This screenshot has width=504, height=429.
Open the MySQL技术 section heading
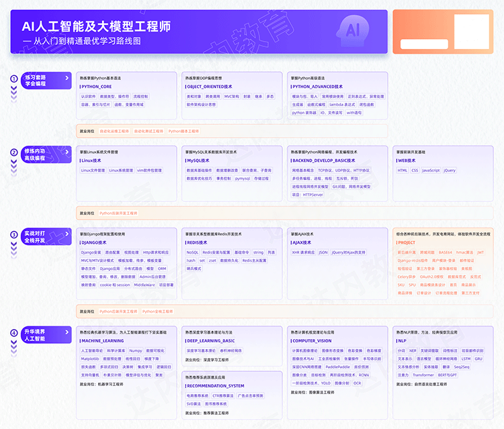point(197,160)
